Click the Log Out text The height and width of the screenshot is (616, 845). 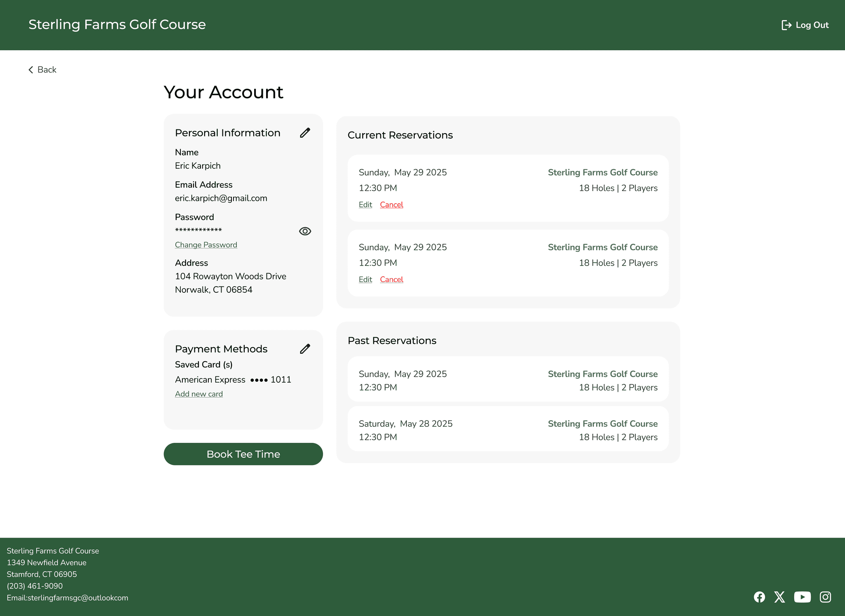click(812, 25)
